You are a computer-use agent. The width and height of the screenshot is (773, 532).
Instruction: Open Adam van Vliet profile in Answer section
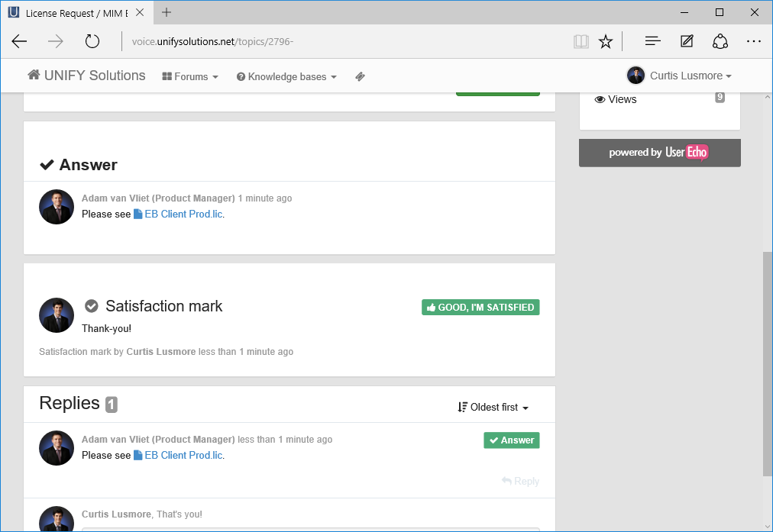coord(158,198)
